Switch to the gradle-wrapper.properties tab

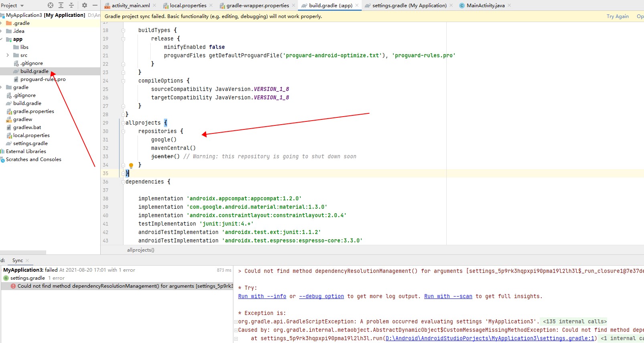tap(257, 5)
